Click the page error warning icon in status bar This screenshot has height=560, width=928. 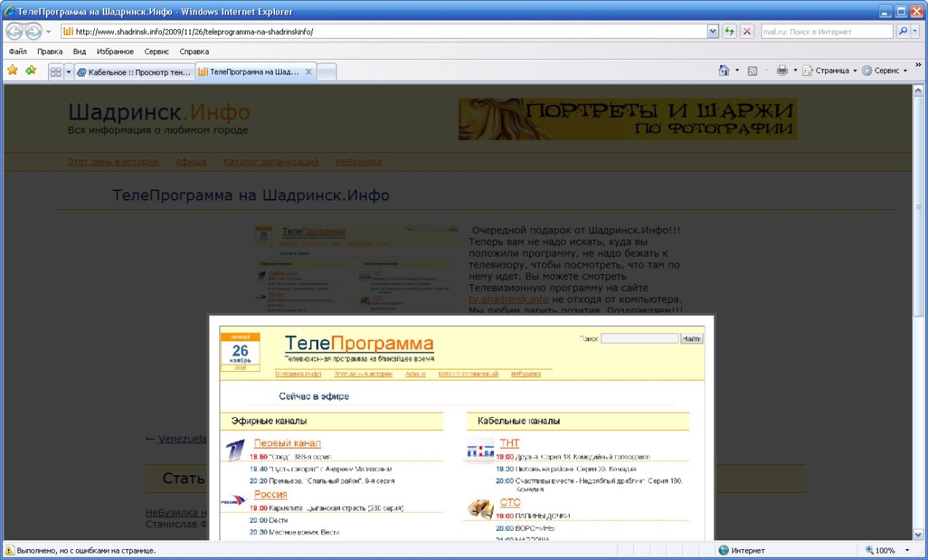click(9, 551)
